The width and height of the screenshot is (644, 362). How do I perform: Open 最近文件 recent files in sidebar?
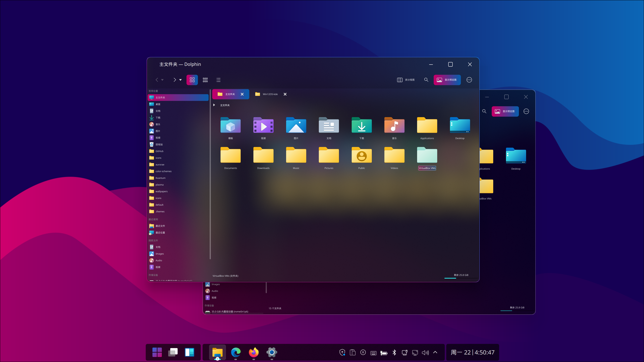(x=178, y=226)
